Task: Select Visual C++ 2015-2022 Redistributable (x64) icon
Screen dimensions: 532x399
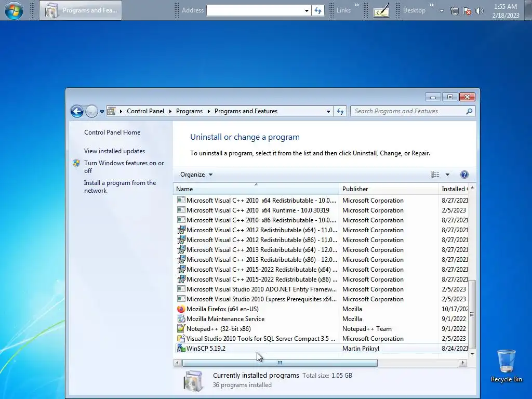Action: click(181, 269)
